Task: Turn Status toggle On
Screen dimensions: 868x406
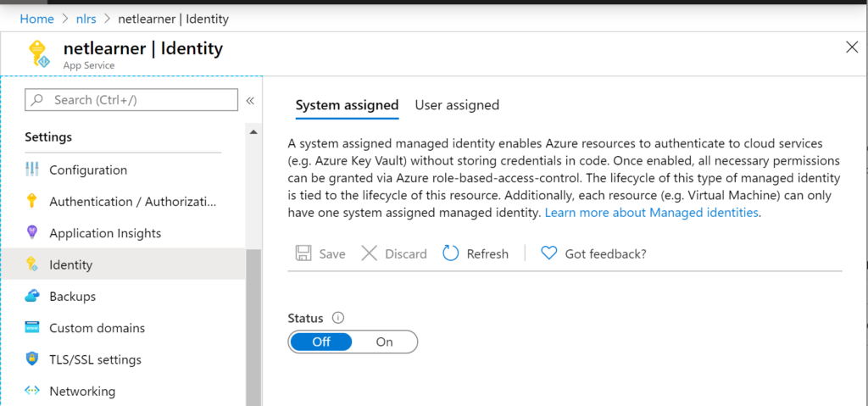Action: pyautogui.click(x=384, y=342)
